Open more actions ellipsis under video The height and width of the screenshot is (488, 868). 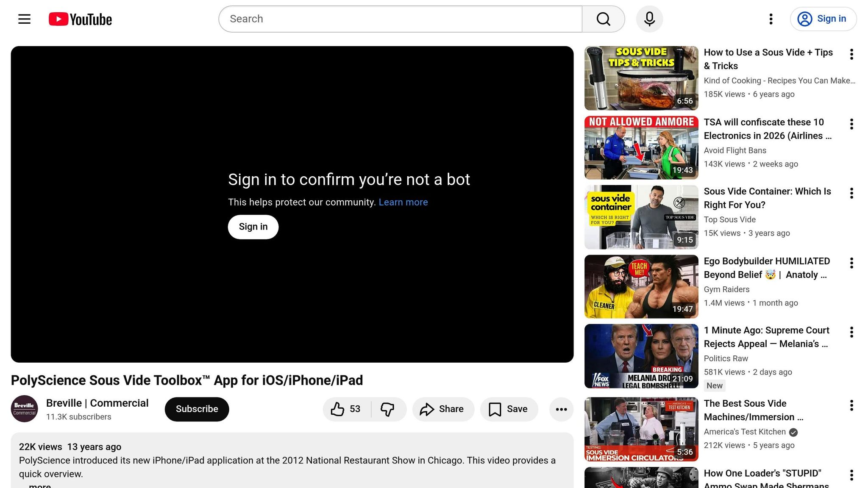tap(561, 409)
